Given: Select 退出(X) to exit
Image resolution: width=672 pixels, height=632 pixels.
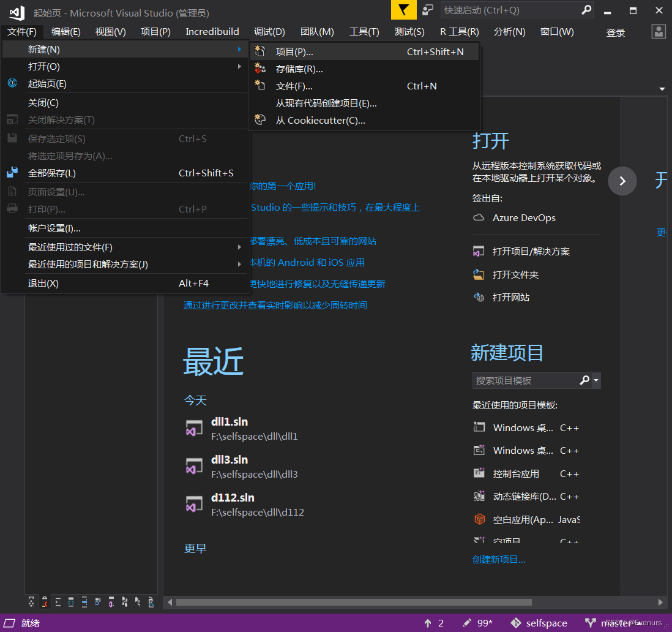Looking at the screenshot, I should click(125, 283).
